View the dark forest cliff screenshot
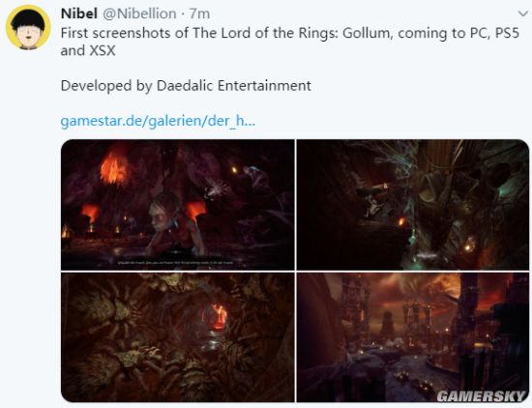This screenshot has height=408, width=532. pos(413,205)
